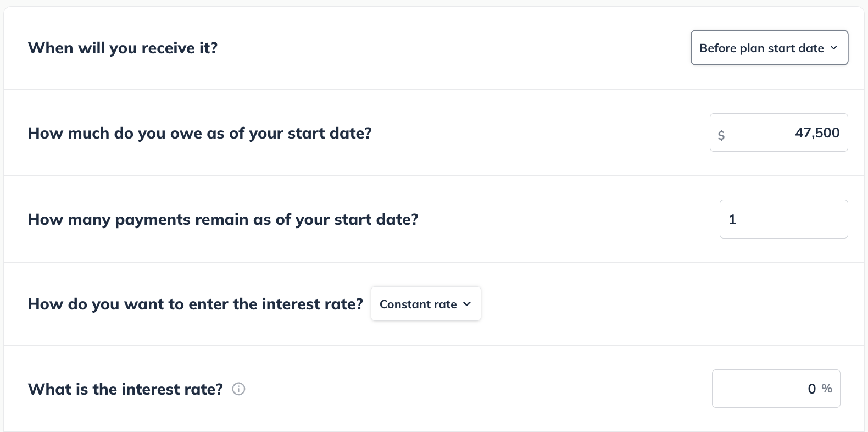Click the interest rate field showing 0

[x=776, y=389]
